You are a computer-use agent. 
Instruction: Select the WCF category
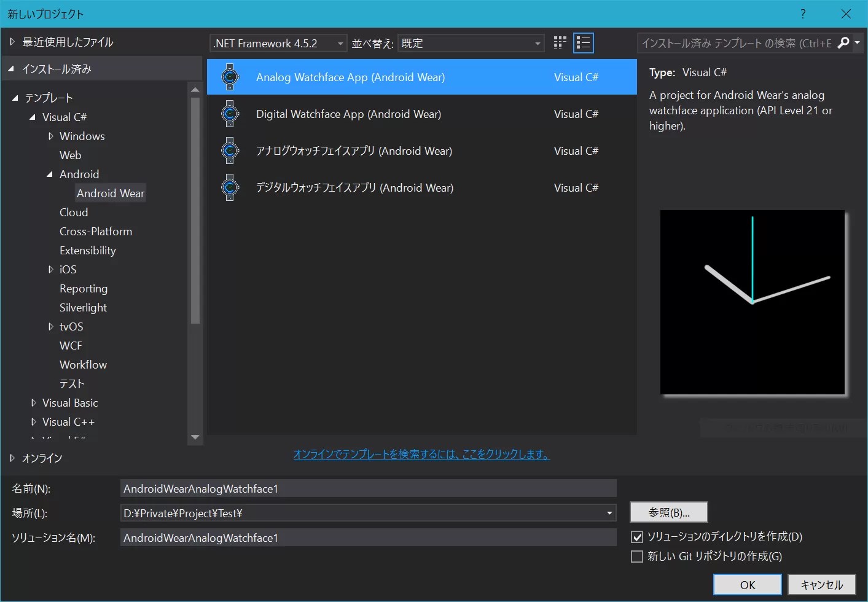pos(71,345)
